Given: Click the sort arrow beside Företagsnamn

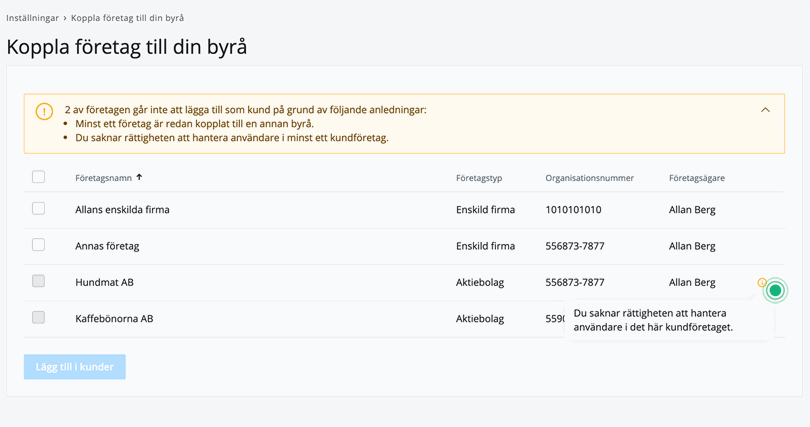Looking at the screenshot, I should pos(139,177).
